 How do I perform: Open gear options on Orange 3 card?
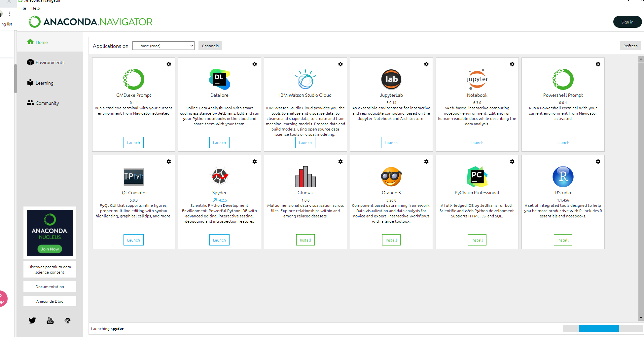click(426, 162)
